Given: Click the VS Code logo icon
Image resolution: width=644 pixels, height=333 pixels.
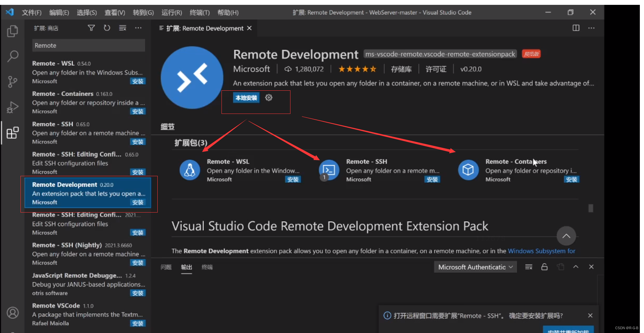Looking at the screenshot, I should pos(10,12).
